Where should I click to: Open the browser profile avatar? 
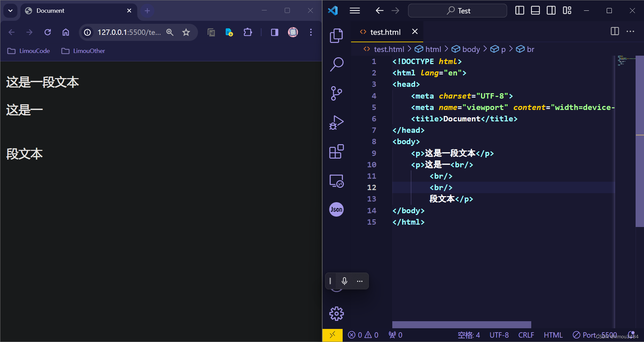click(293, 32)
